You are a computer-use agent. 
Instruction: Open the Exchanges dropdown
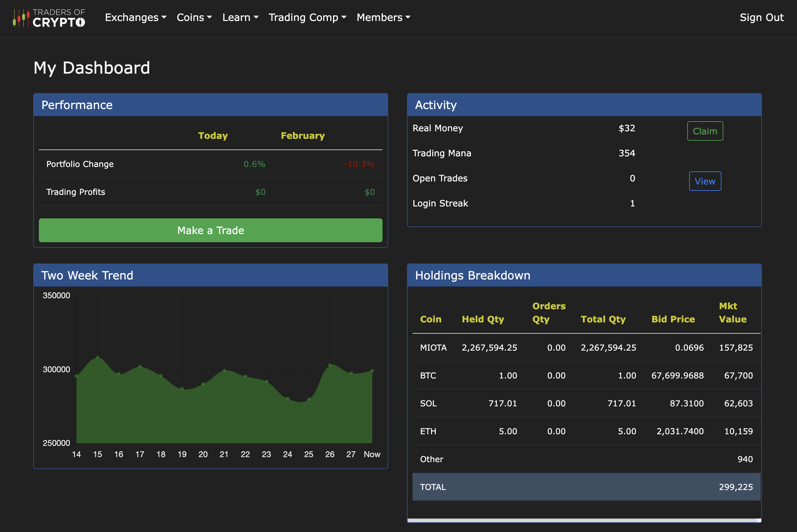135,17
